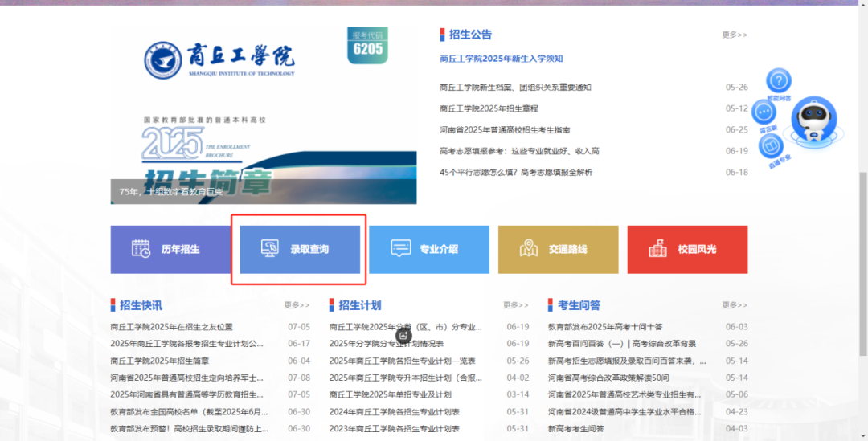The image size is (868, 441).
Task: Open the 留言板 message board icon
Action: [x=764, y=112]
